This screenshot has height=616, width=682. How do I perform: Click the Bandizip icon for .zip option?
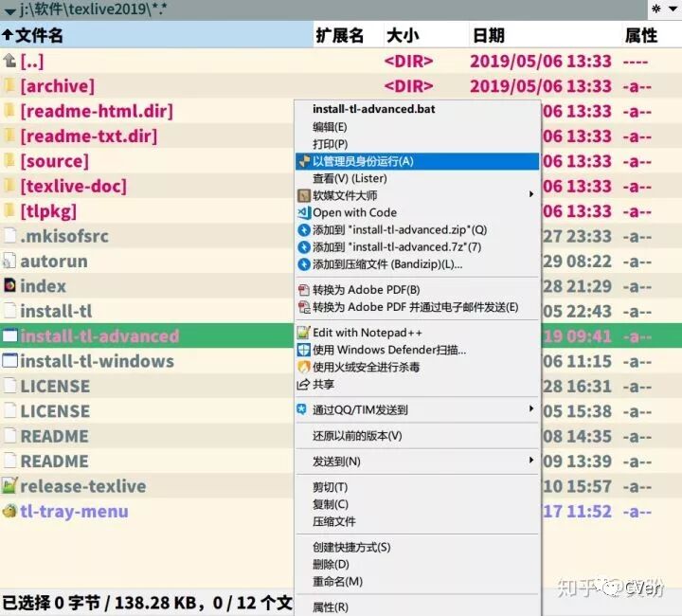tap(304, 229)
